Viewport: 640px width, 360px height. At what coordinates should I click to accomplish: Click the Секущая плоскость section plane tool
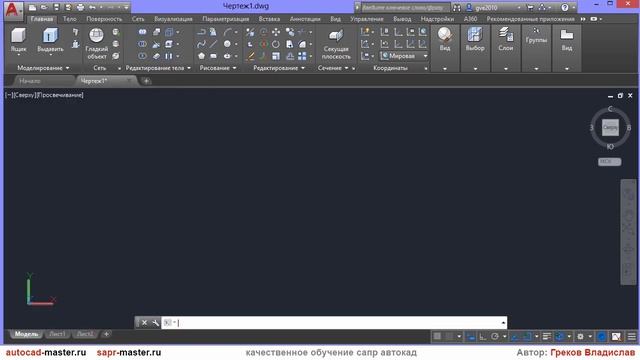[x=336, y=44]
